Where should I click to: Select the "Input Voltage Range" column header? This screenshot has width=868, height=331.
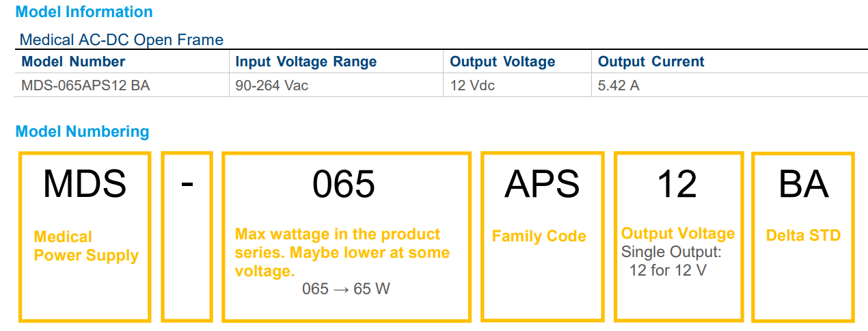[306, 62]
